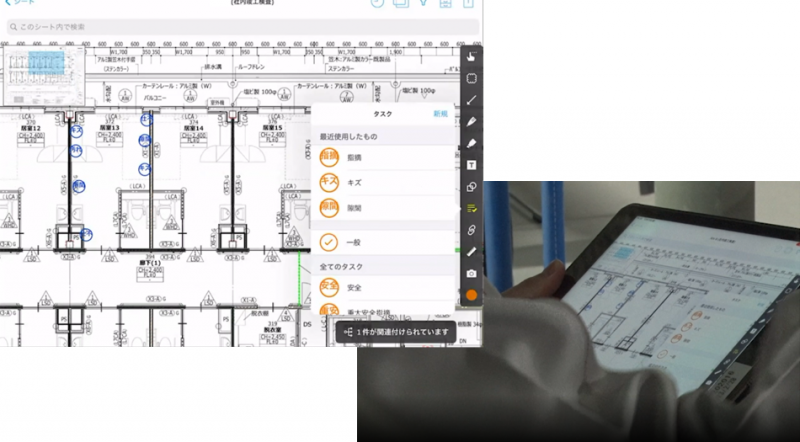Tap the 1件が関連付けられています notification

point(395,332)
